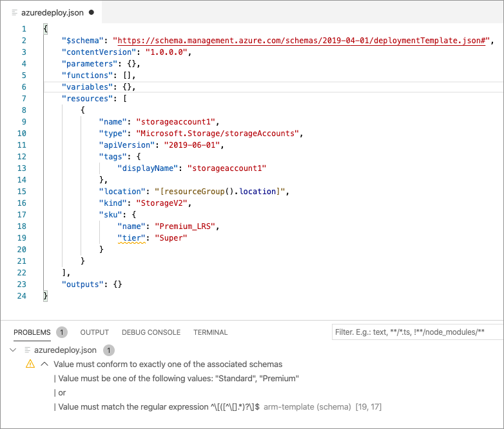Viewport: 504px width, 429px height.
Task: Click the unsaved dot on azuredeploy.json tab
Action: click(x=92, y=12)
